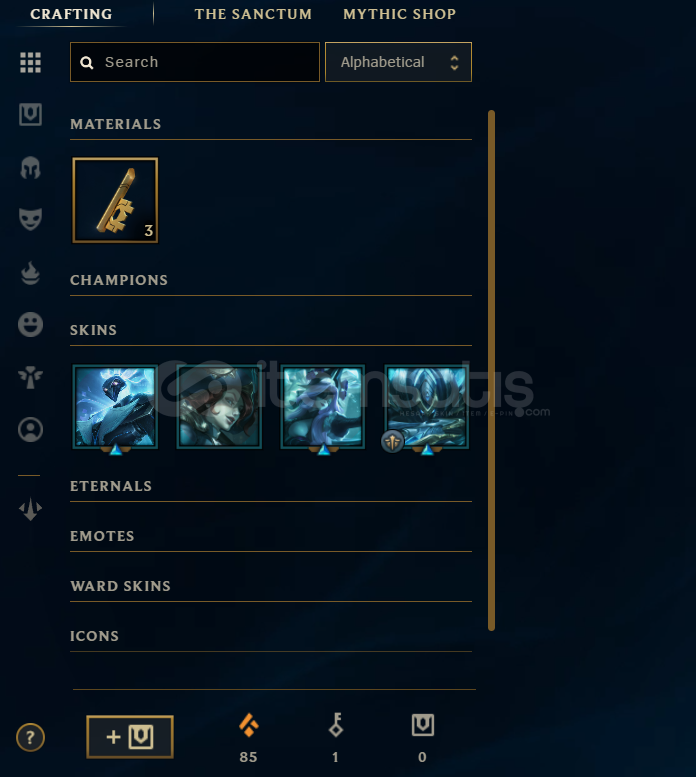This screenshot has width=696, height=777.
Task: Select the first skin shard thumbnail
Action: 115,407
